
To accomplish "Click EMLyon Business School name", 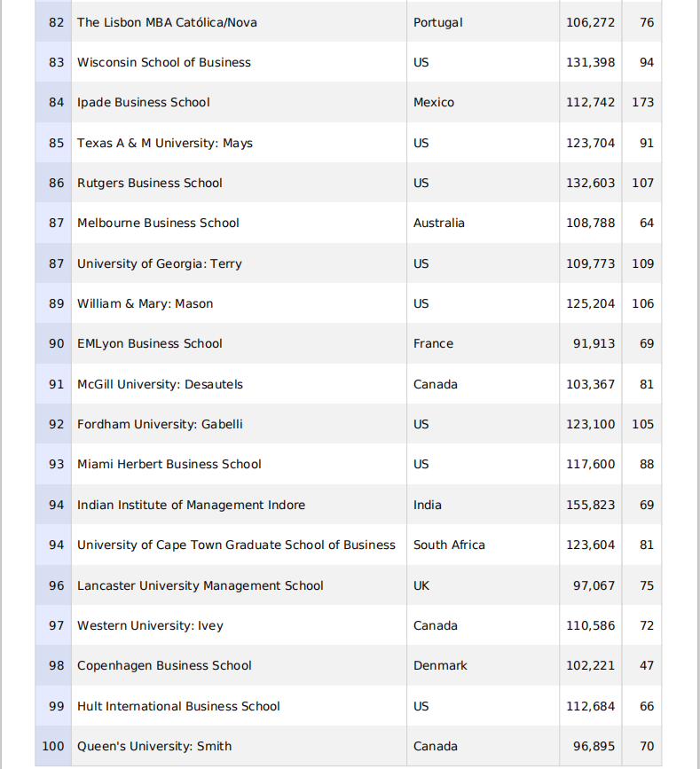I will coord(150,344).
